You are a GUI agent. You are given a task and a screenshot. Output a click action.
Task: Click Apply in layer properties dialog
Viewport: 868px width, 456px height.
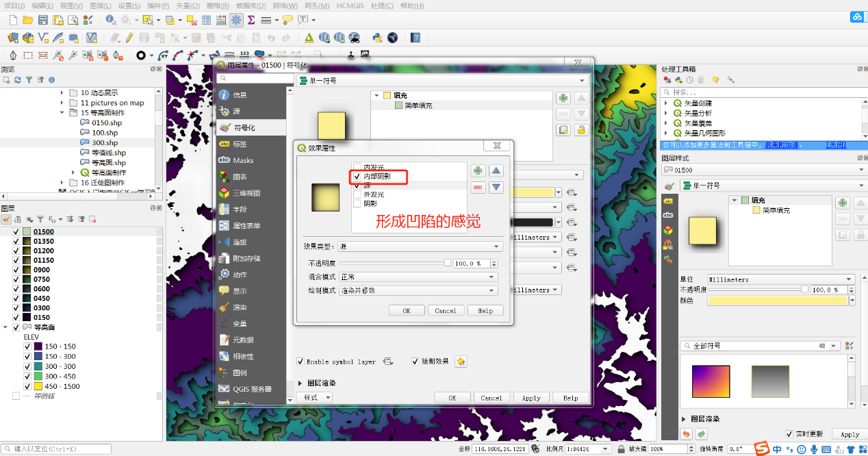pyautogui.click(x=531, y=398)
